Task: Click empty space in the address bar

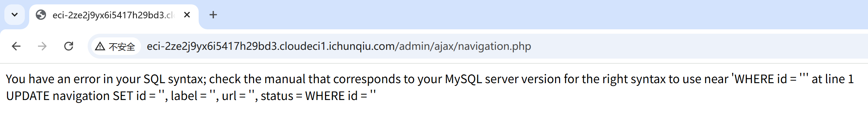Action: 694,46
